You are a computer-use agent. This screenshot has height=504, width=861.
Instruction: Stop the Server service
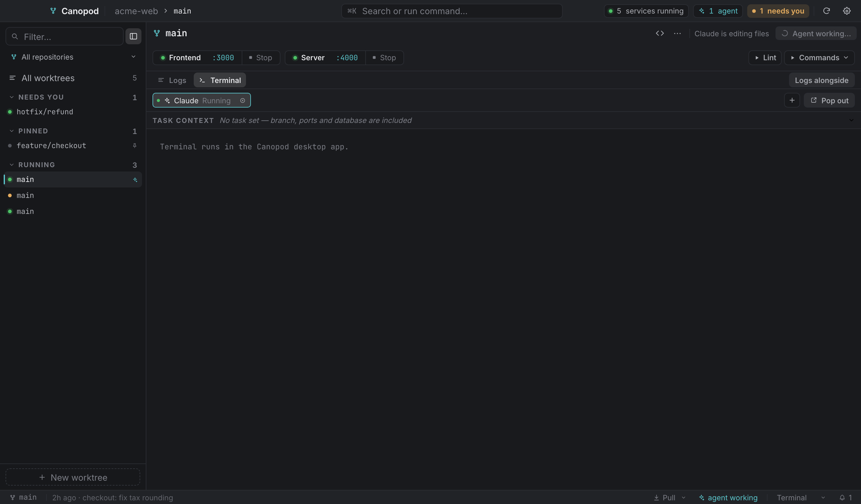click(384, 58)
